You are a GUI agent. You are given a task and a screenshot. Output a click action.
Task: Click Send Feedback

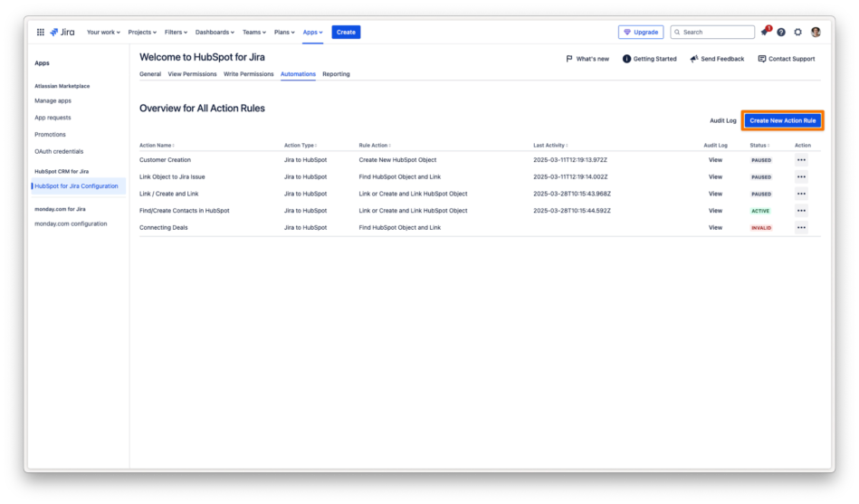pyautogui.click(x=717, y=59)
